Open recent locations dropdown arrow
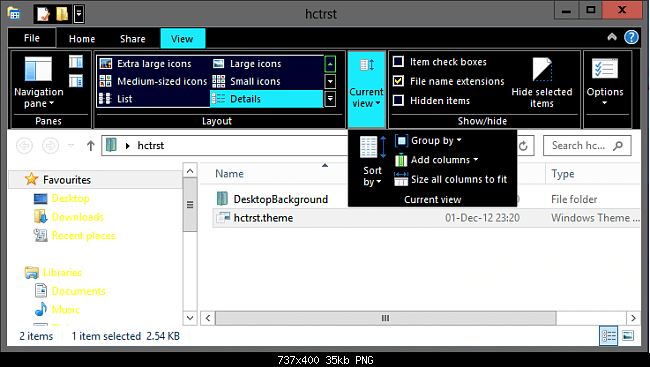 [x=71, y=146]
